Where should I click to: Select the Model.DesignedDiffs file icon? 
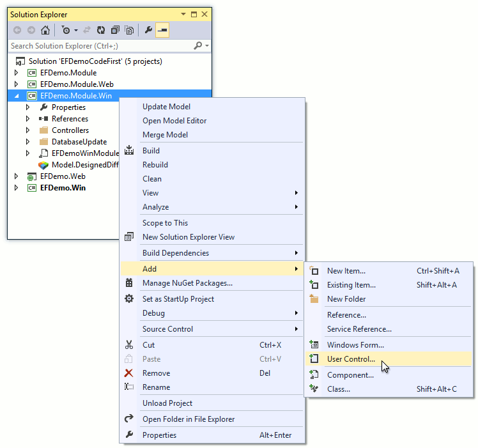point(43,165)
